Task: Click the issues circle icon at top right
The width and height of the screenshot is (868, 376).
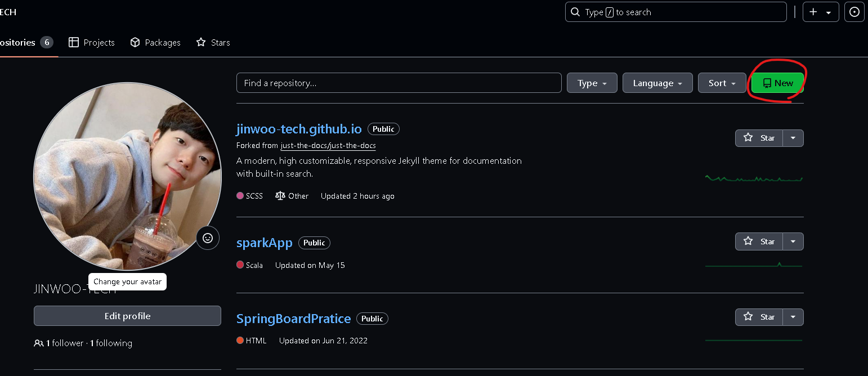Action: tap(854, 12)
